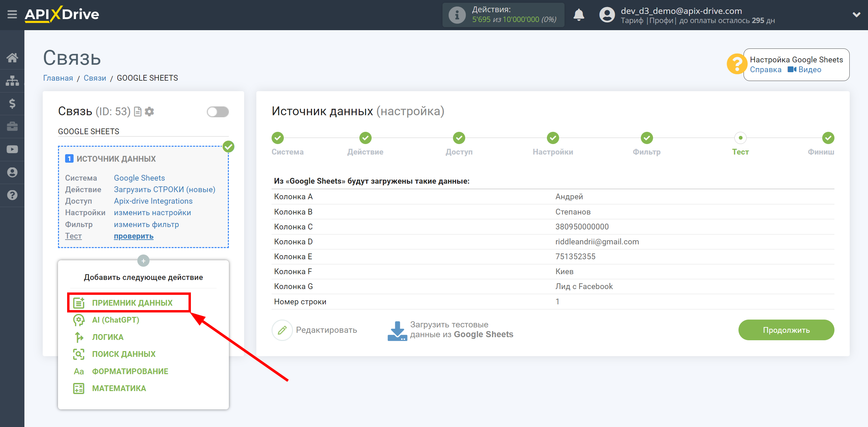Image resolution: width=868 pixels, height=427 pixels.
Task: Click the AI ChatGPT head icon
Action: point(79,320)
